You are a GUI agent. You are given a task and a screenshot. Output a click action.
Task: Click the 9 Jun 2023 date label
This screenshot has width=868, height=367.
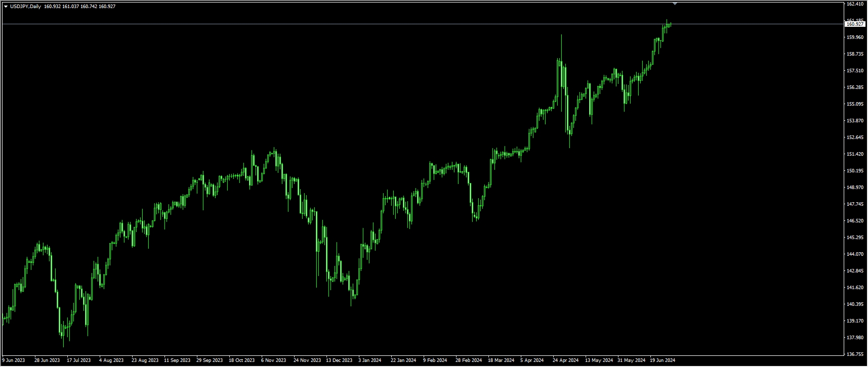[x=14, y=361]
